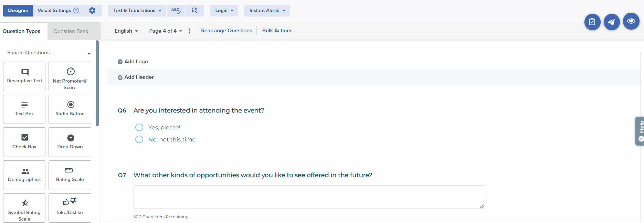
Task: Add a Like/Dislike question type
Action: coord(70,208)
